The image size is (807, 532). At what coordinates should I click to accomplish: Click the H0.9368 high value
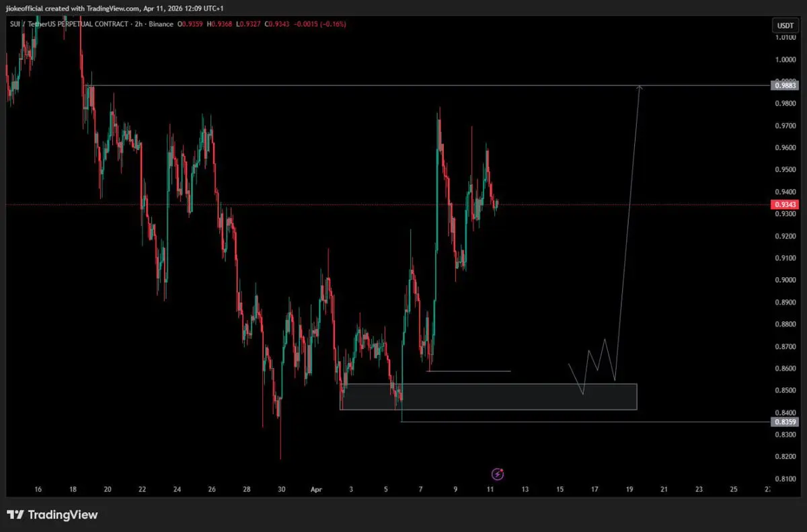(221, 24)
